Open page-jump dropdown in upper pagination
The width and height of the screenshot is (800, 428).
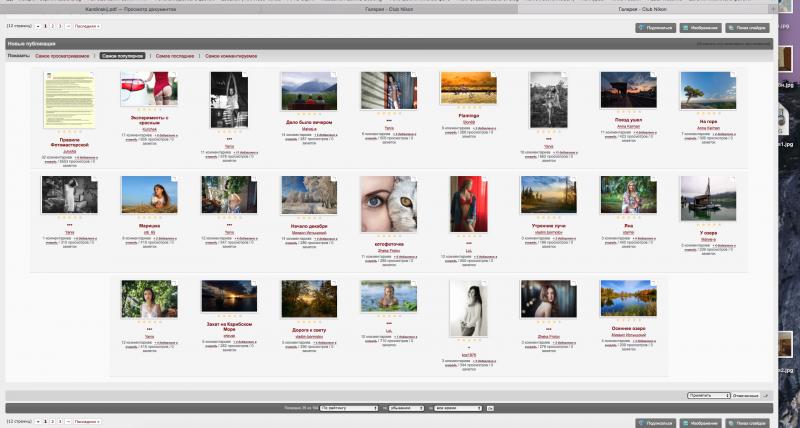(x=38, y=26)
